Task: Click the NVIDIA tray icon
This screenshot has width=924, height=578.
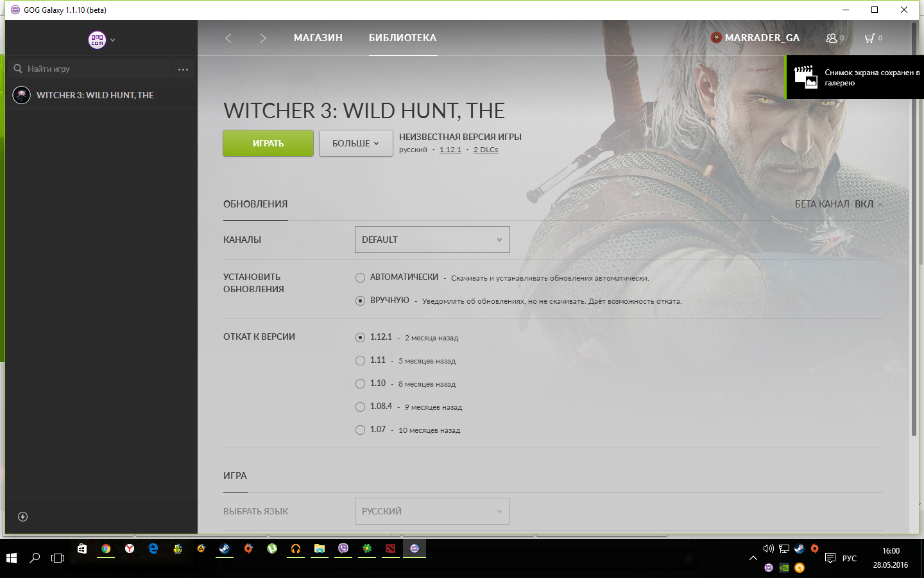Action: tap(784, 568)
